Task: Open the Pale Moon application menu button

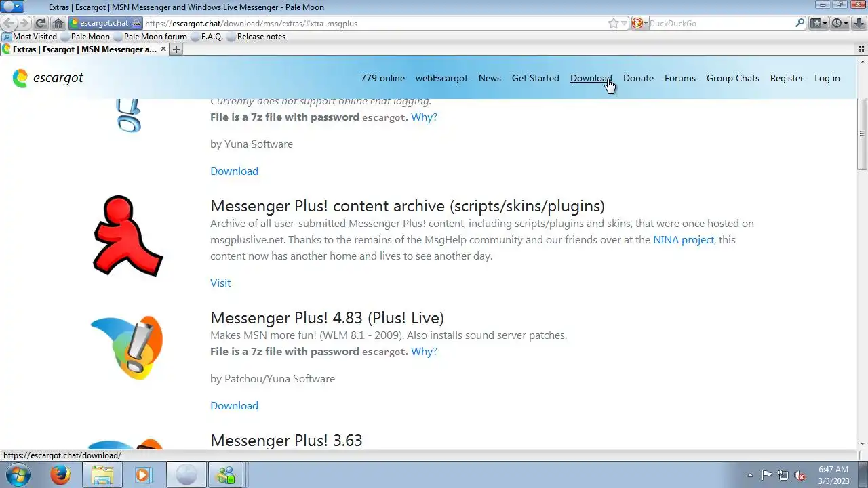Action: click(14, 7)
